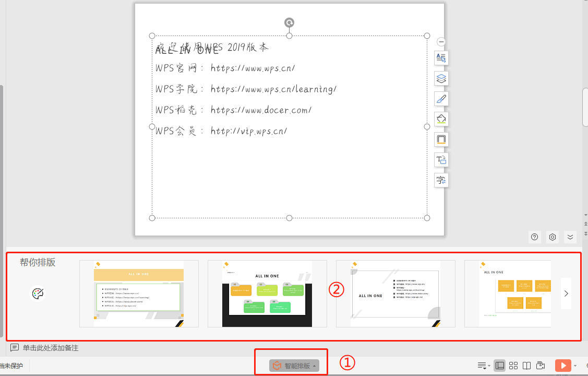The width and height of the screenshot is (588, 376).
Task: Open the layer order stack icon
Action: point(441,78)
